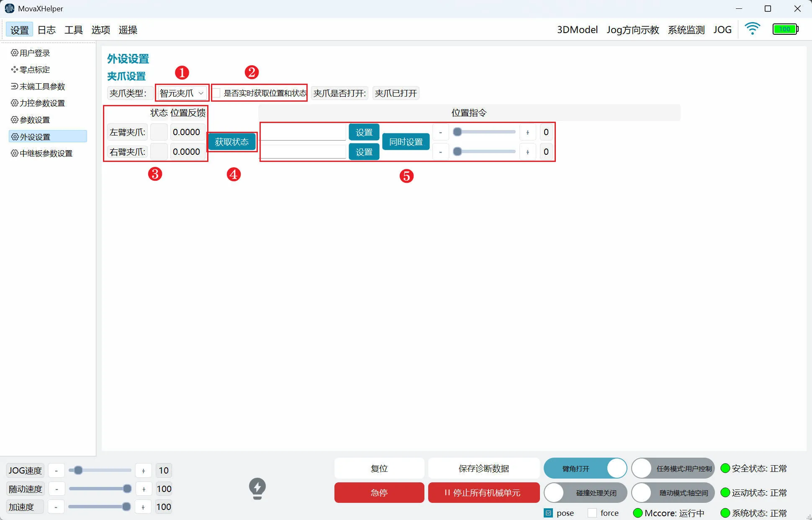
Task: Open 中继板参数设置 sidebar gear item
Action: click(x=14, y=154)
